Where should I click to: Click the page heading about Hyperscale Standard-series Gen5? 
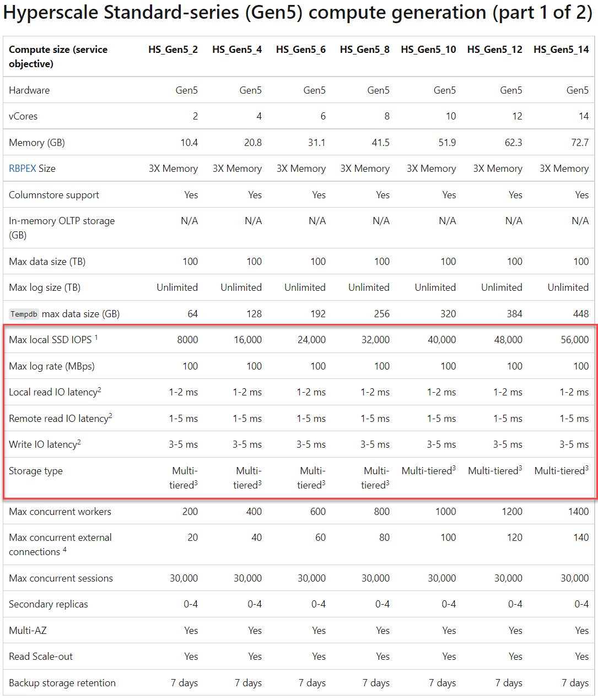point(298,12)
